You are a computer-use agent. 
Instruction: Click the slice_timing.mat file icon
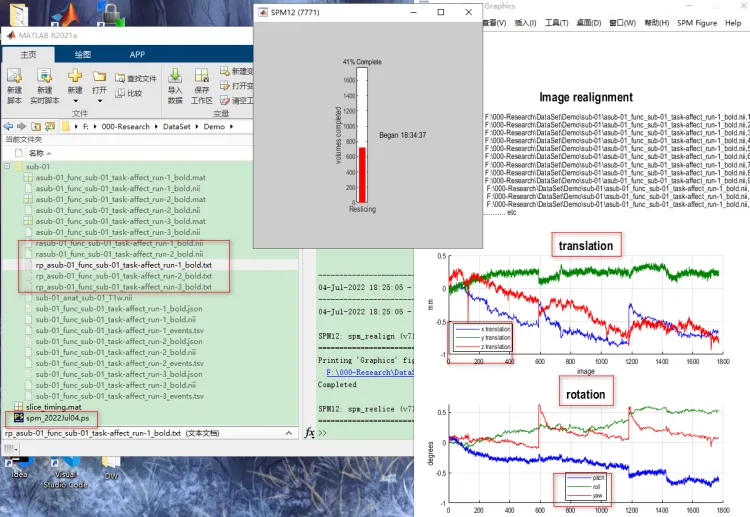(19, 407)
